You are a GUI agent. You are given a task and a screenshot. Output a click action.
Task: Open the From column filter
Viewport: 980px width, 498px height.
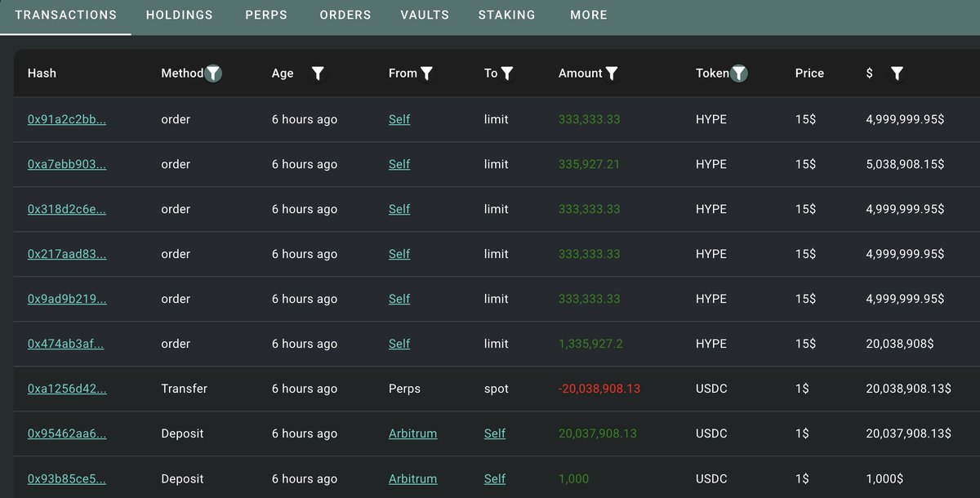pos(426,73)
